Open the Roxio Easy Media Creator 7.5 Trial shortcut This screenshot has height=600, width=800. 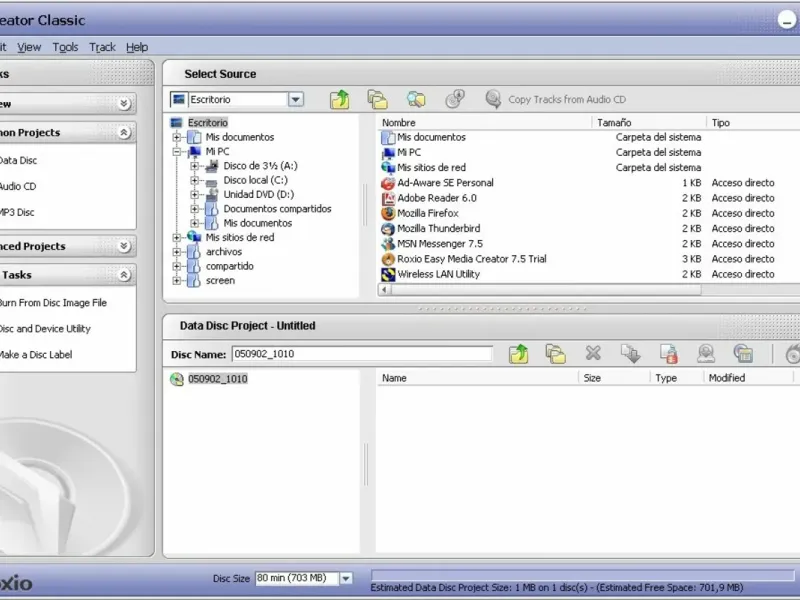pos(472,259)
